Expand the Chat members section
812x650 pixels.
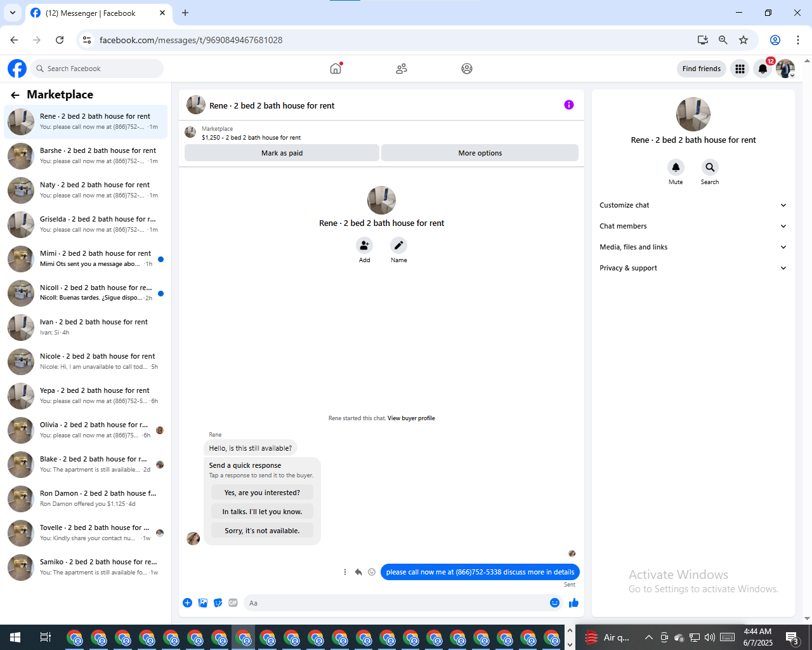click(693, 226)
